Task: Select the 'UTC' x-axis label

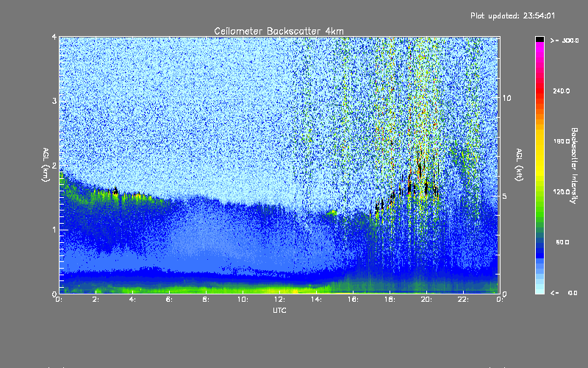Action: point(279,310)
